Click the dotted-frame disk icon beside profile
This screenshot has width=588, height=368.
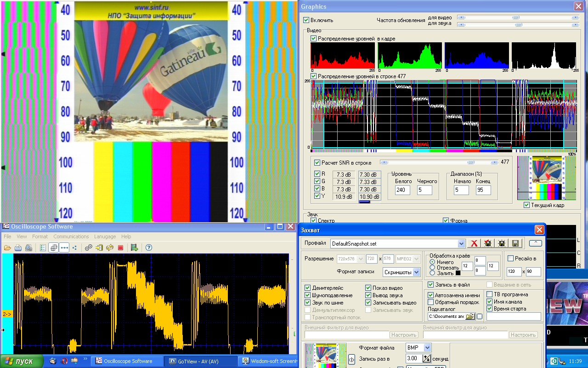[501, 243]
